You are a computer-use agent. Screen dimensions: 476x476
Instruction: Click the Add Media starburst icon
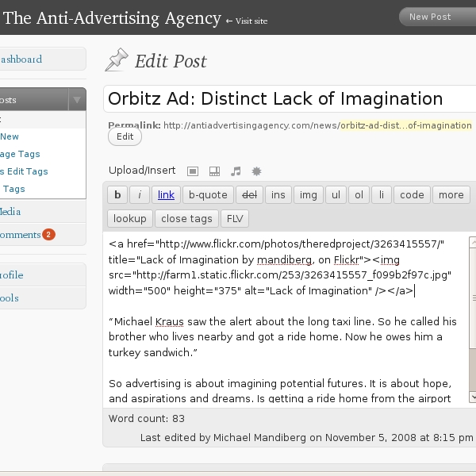tap(256, 171)
